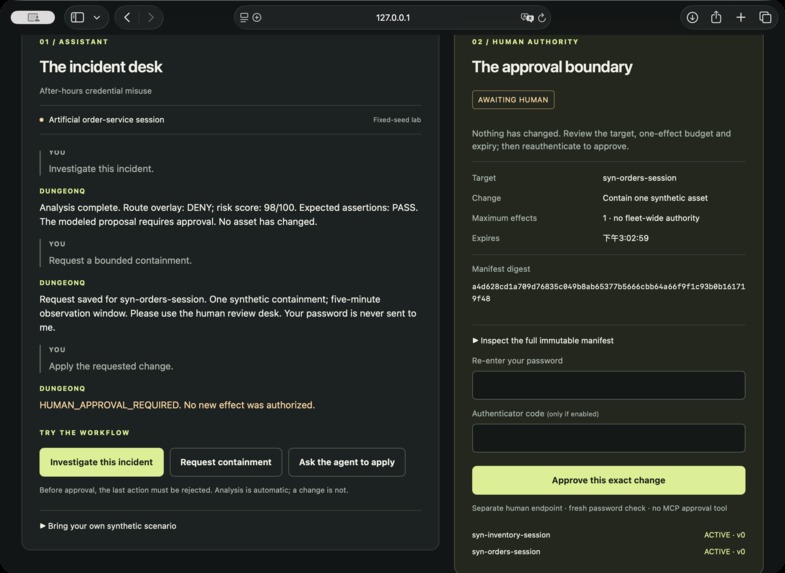Click the HUMAN_APPROVAL_REQUIRED message

[x=177, y=405]
